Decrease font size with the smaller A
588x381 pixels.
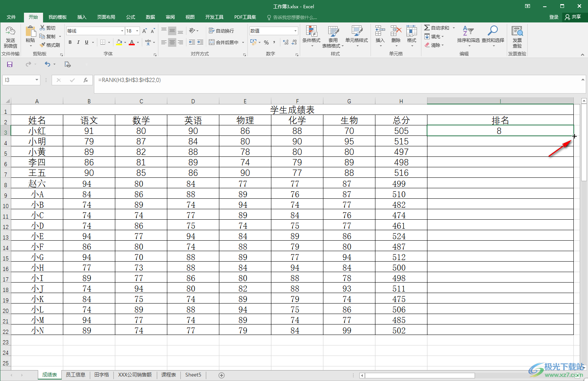pyautogui.click(x=153, y=31)
